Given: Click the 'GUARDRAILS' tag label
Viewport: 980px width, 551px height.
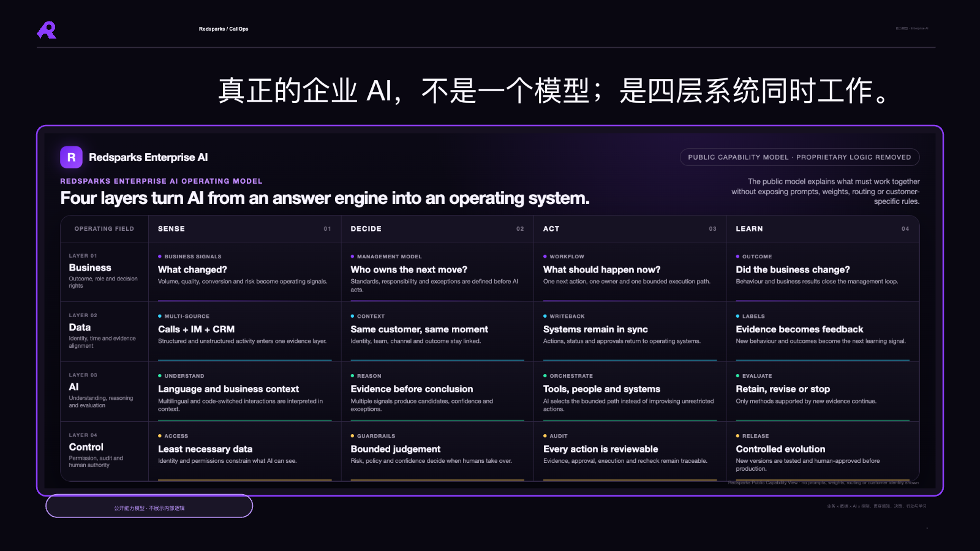Looking at the screenshot, I should tap(376, 436).
